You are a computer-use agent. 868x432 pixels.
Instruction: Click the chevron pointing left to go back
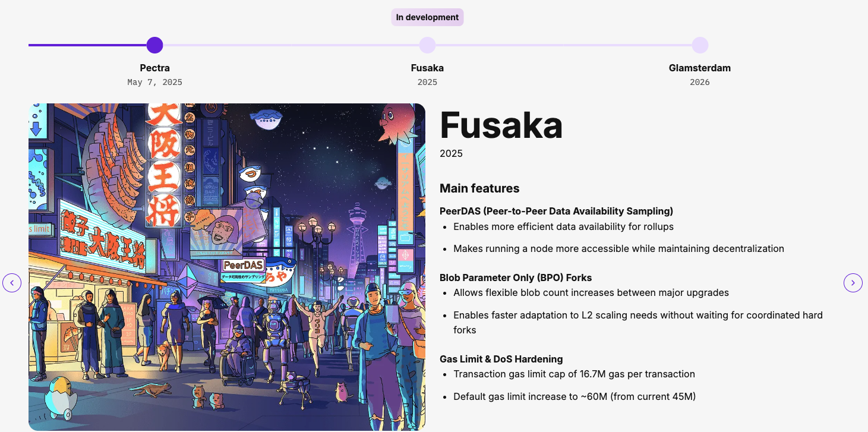click(12, 283)
